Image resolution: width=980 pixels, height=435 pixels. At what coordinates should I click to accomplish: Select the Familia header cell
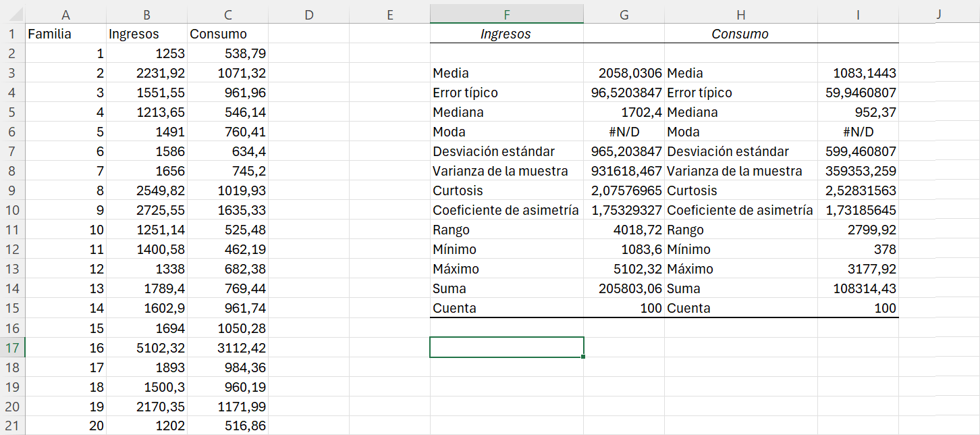[65, 34]
